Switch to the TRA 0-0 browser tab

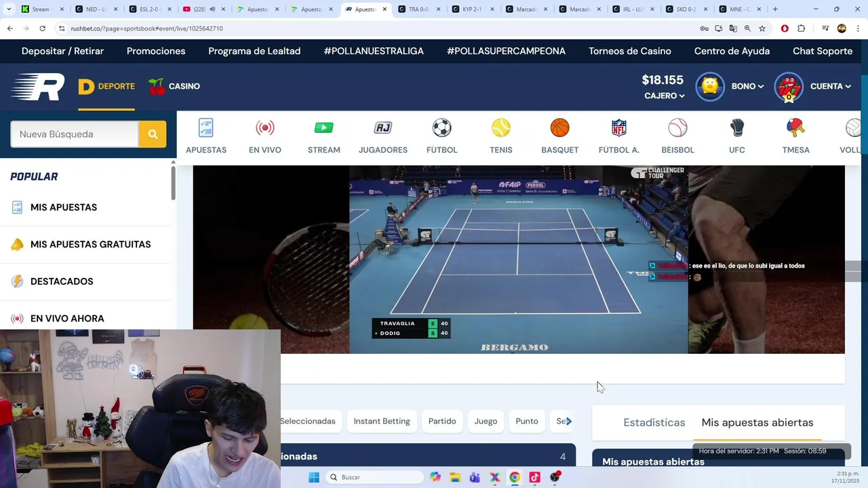click(x=419, y=9)
